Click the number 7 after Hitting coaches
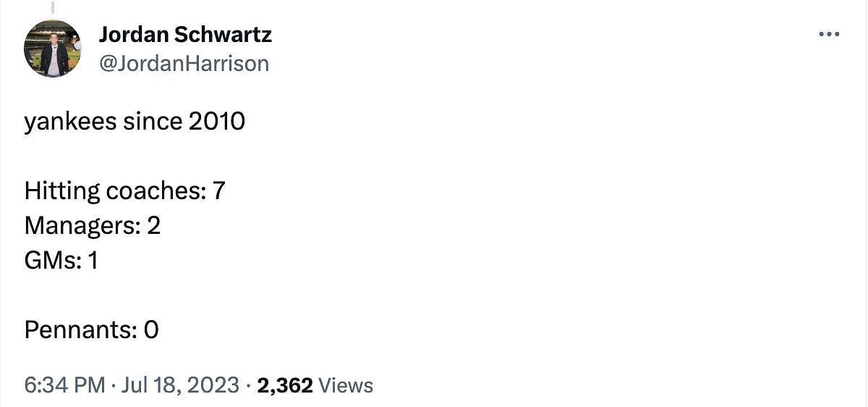This screenshot has width=868, height=407. [219, 191]
